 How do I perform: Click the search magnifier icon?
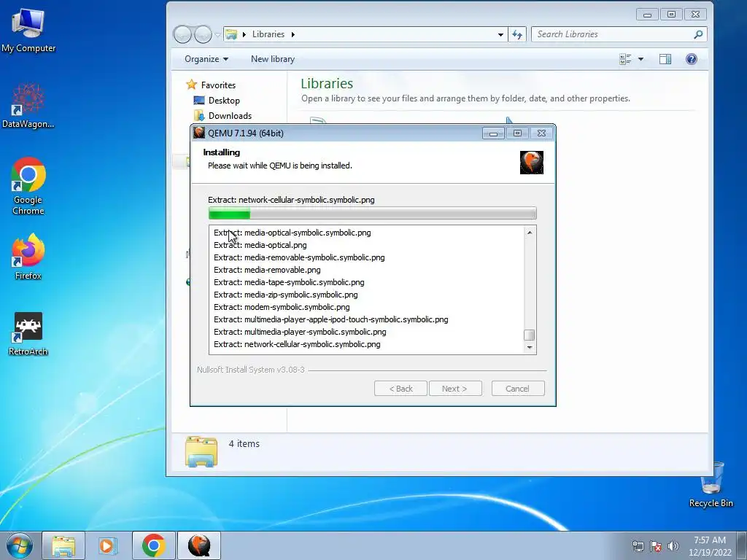tap(698, 34)
